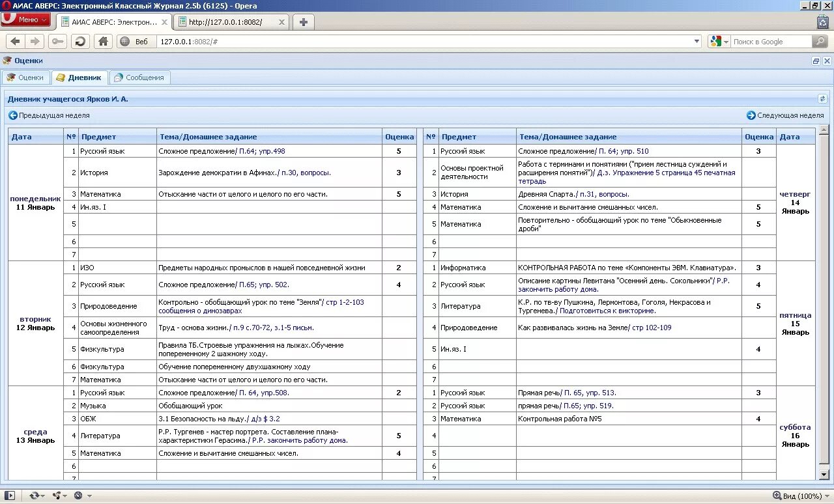Select the ИЗО subject cell
The image size is (834, 504).
tap(117, 268)
